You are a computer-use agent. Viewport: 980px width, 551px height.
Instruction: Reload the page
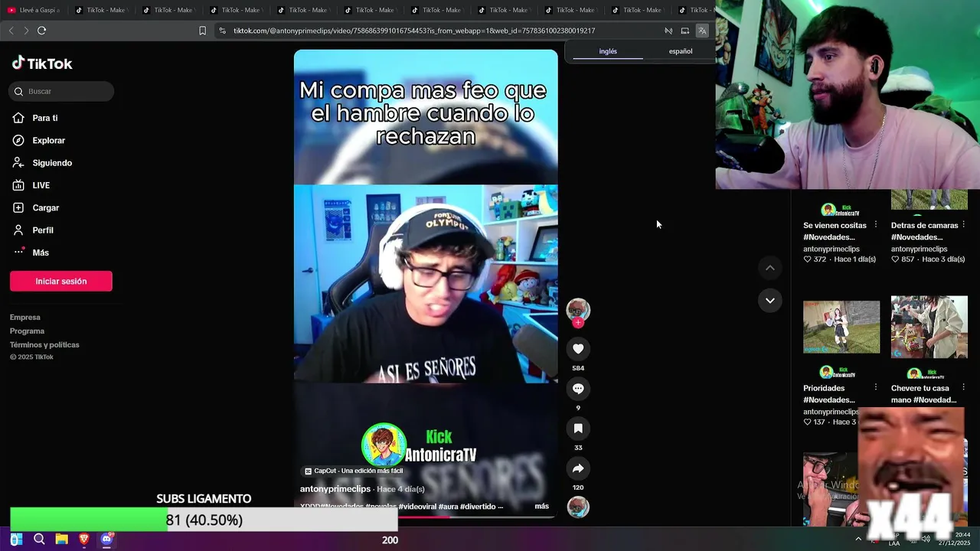click(41, 31)
